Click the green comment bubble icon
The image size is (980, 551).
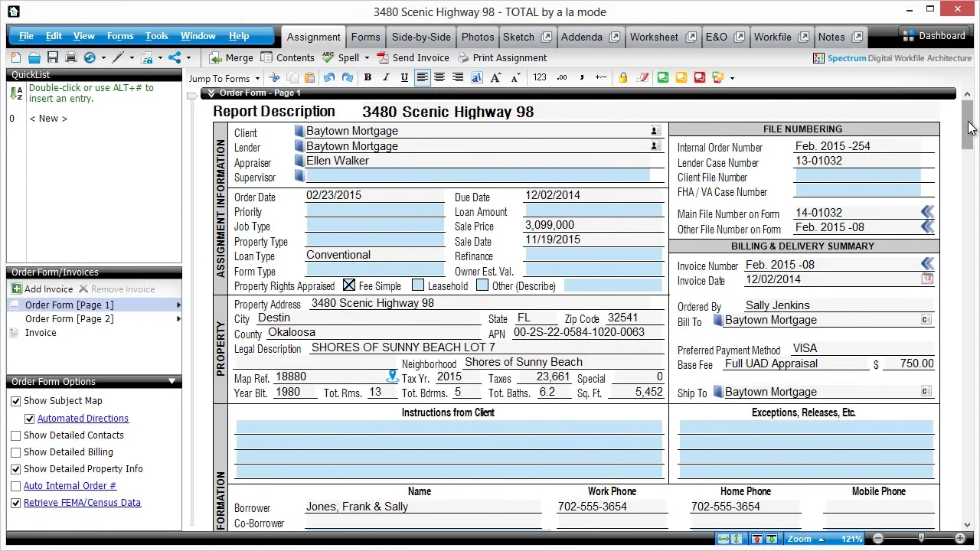click(x=663, y=77)
